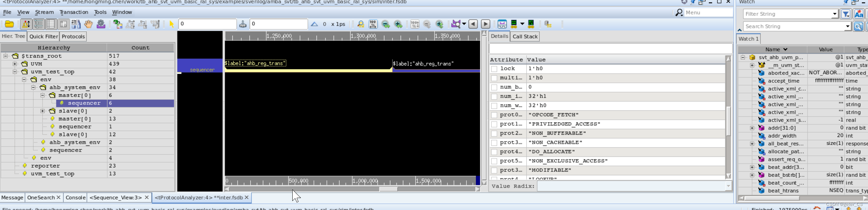Collapse the ahb_system_env folder node

(x=33, y=87)
